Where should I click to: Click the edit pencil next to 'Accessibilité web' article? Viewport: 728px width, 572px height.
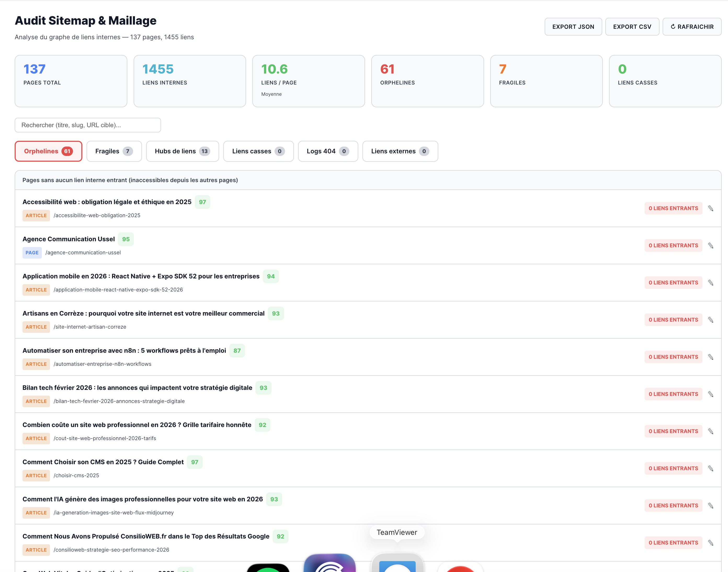pyautogui.click(x=711, y=208)
